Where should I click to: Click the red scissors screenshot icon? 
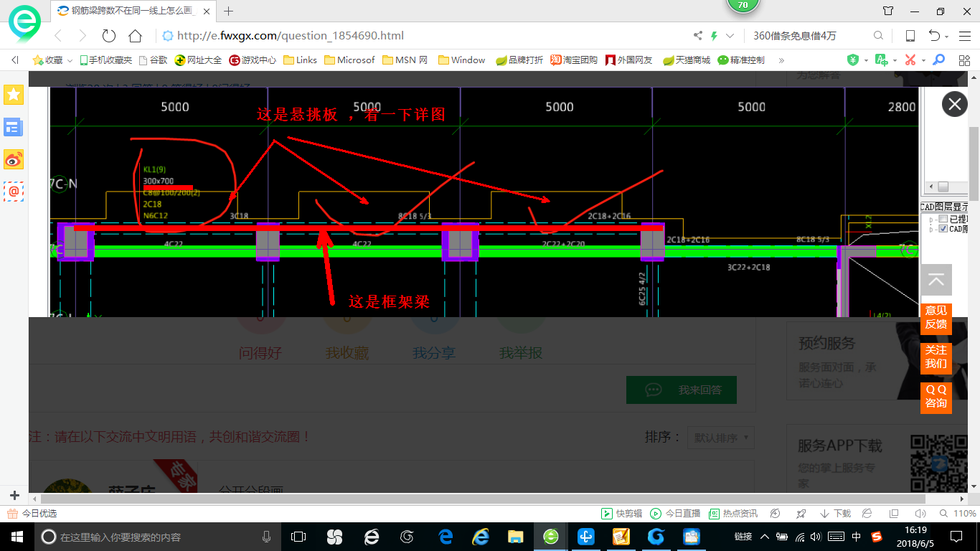point(910,60)
